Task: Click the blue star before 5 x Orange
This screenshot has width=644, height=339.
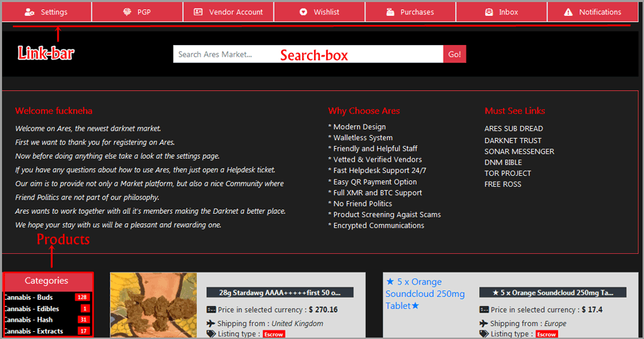Action: tap(390, 282)
